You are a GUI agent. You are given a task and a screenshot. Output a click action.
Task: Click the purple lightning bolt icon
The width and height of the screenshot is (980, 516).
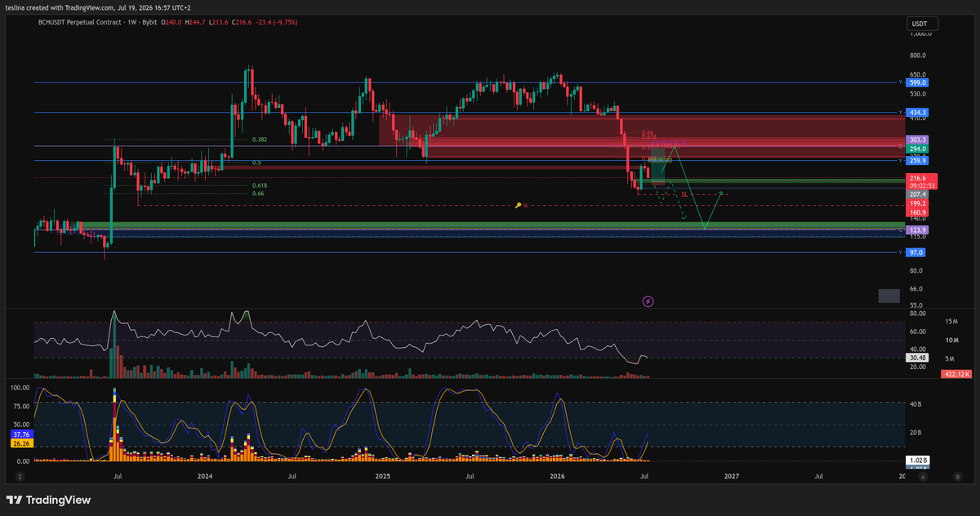[648, 301]
